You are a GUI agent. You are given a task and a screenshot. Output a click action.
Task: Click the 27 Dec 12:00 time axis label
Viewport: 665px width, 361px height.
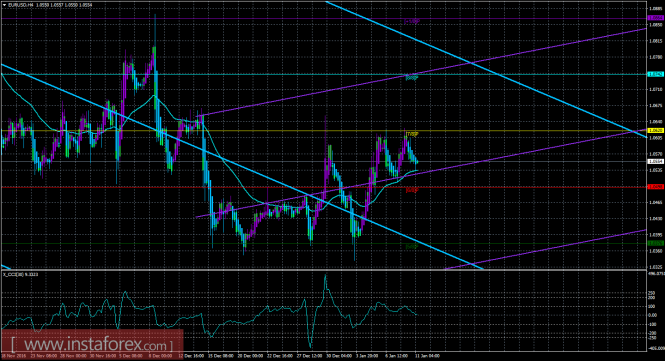click(x=309, y=356)
